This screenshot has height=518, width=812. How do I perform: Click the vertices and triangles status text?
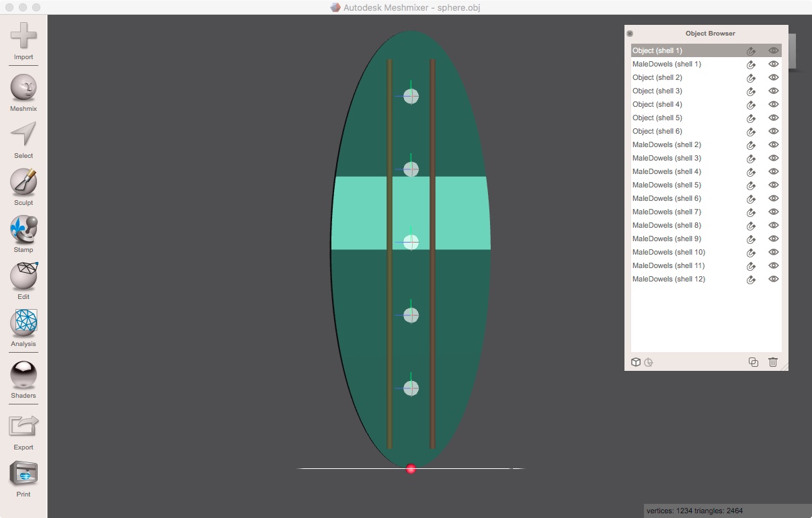tap(694, 511)
